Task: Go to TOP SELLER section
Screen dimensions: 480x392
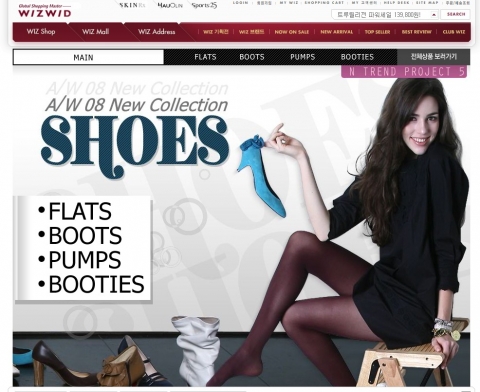Action: (x=377, y=32)
